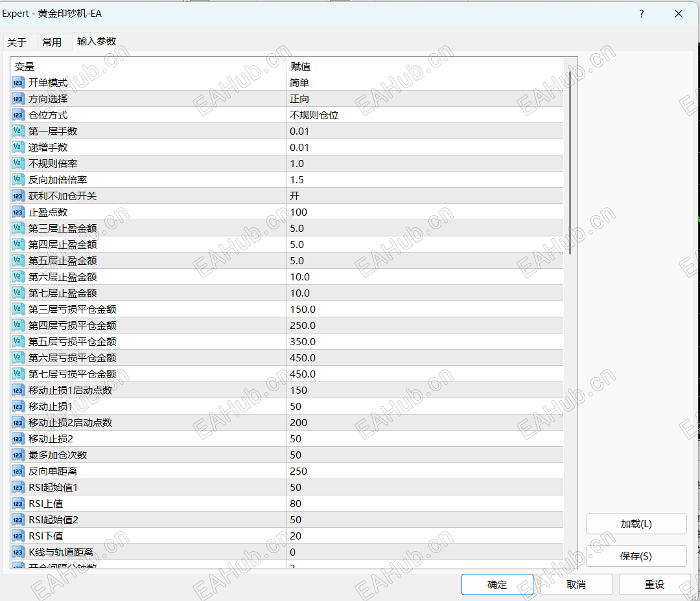Switch to the 关于 tab
Viewport: 700px width, 601px height.
tap(19, 41)
